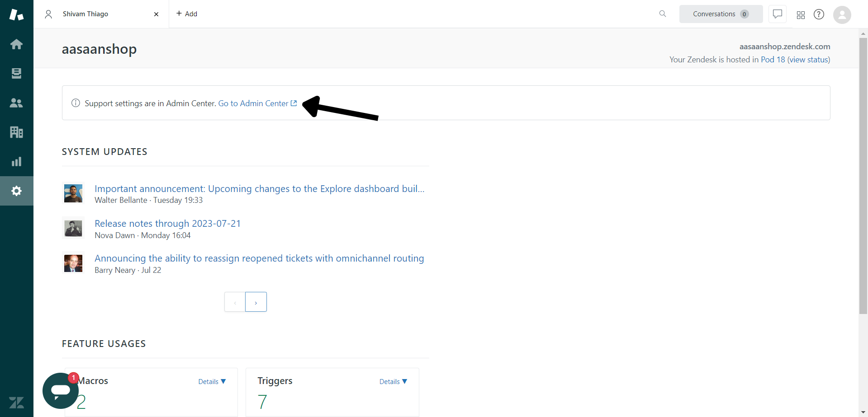
Task: Open the Home dashboard icon in sidebar
Action: coord(16,44)
